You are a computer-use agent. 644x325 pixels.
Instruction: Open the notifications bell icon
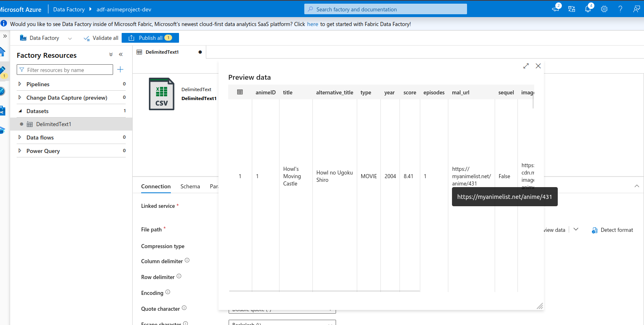tap(588, 9)
